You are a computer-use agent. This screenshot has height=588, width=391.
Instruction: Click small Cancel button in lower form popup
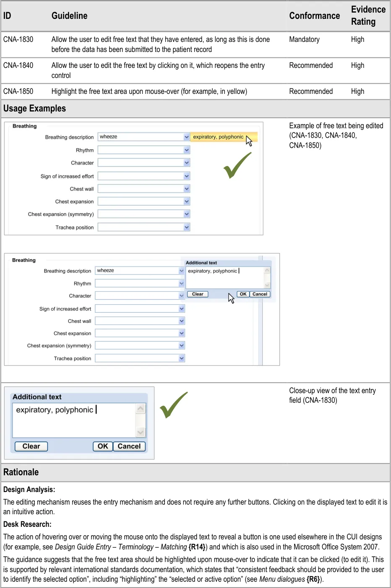click(260, 294)
